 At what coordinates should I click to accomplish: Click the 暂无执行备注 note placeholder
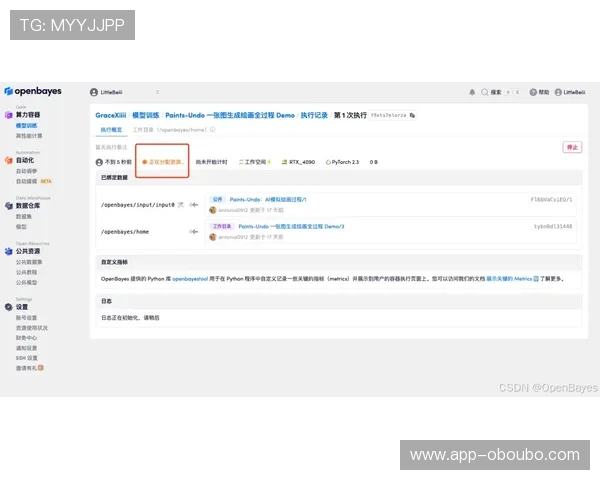(x=111, y=147)
